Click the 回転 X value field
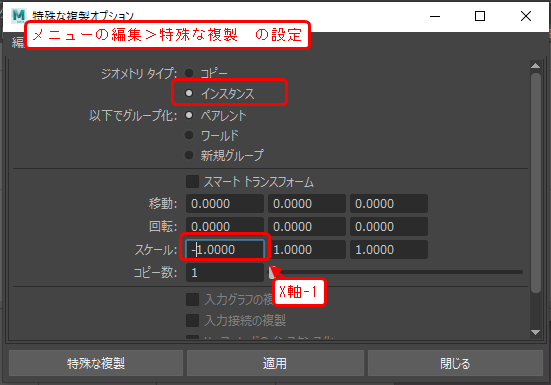Image resolution: width=551 pixels, height=385 pixels. pos(225,227)
